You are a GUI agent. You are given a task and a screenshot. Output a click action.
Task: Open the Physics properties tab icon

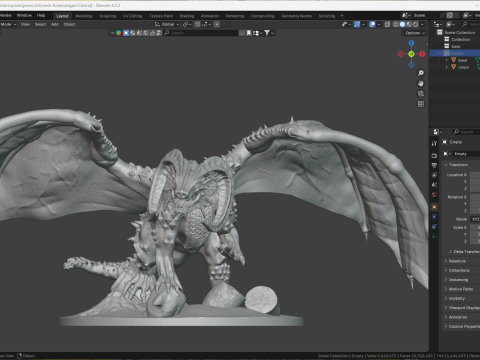(x=434, y=217)
